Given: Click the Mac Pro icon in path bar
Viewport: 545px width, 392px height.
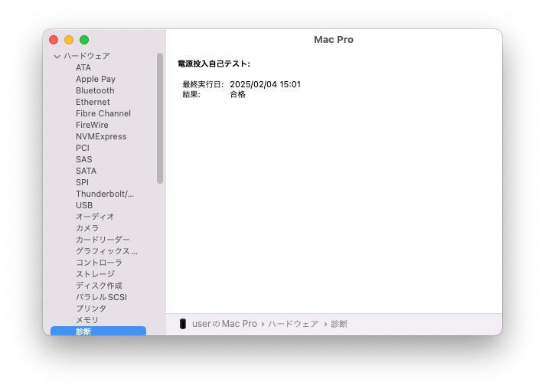Looking at the screenshot, I should click(x=182, y=324).
